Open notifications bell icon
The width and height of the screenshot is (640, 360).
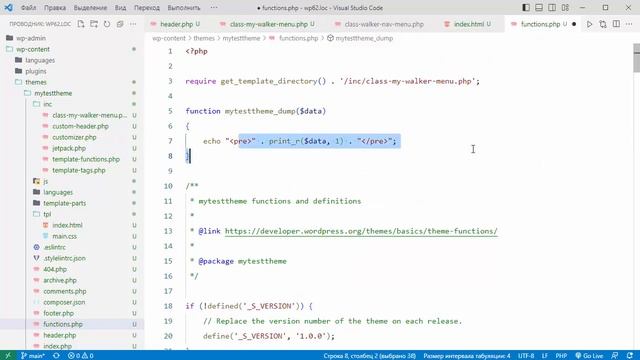(630, 356)
